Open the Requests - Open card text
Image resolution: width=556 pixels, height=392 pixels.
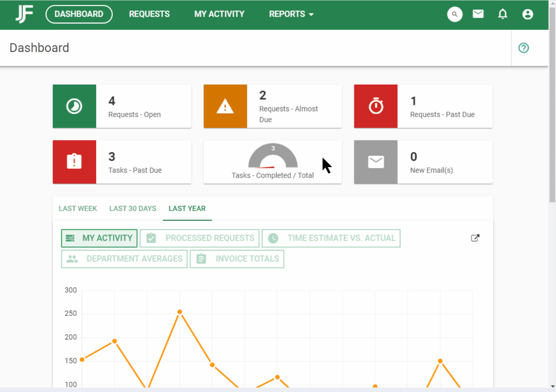[135, 114]
